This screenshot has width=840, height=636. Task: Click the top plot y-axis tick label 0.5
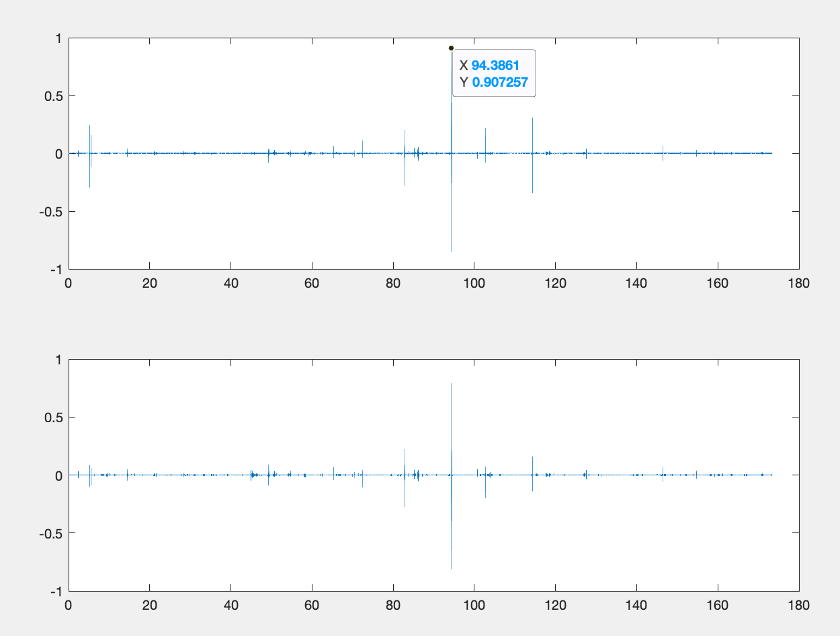pos(52,96)
